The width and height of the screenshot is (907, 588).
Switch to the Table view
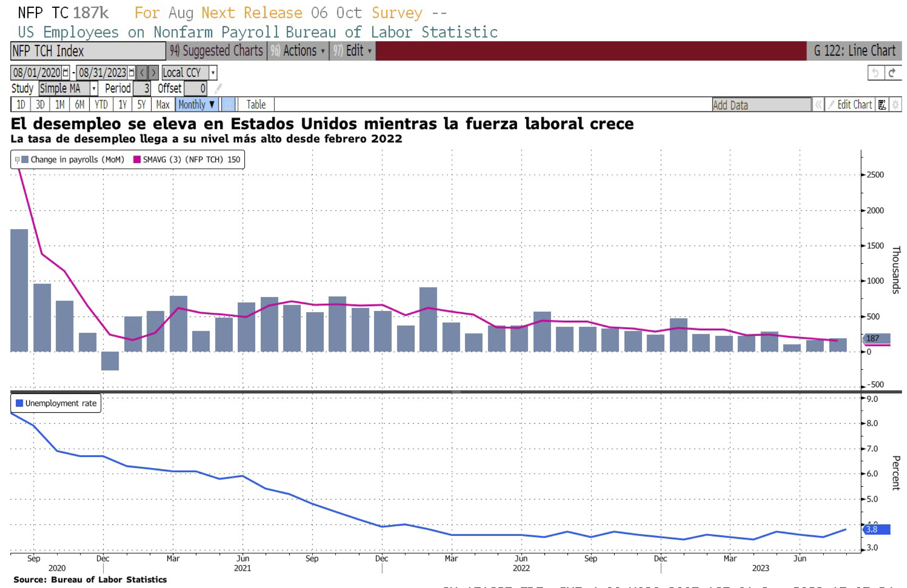tap(256, 105)
